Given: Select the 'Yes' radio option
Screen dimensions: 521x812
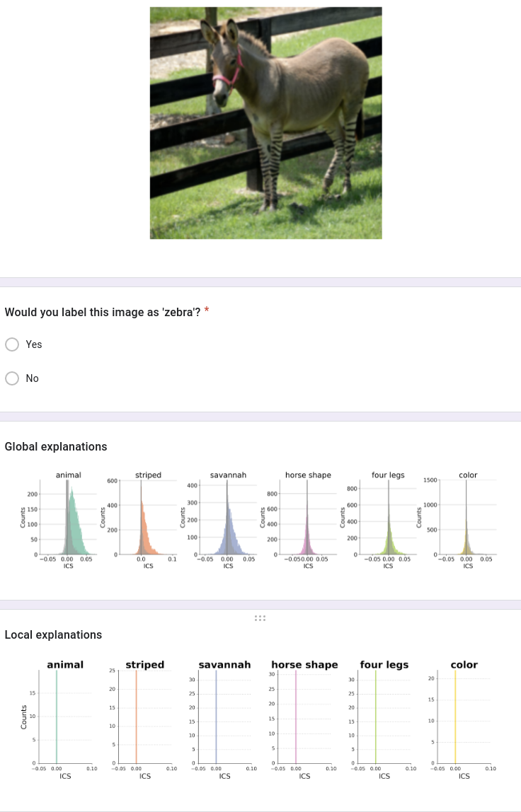Looking at the screenshot, I should pyautogui.click(x=13, y=344).
